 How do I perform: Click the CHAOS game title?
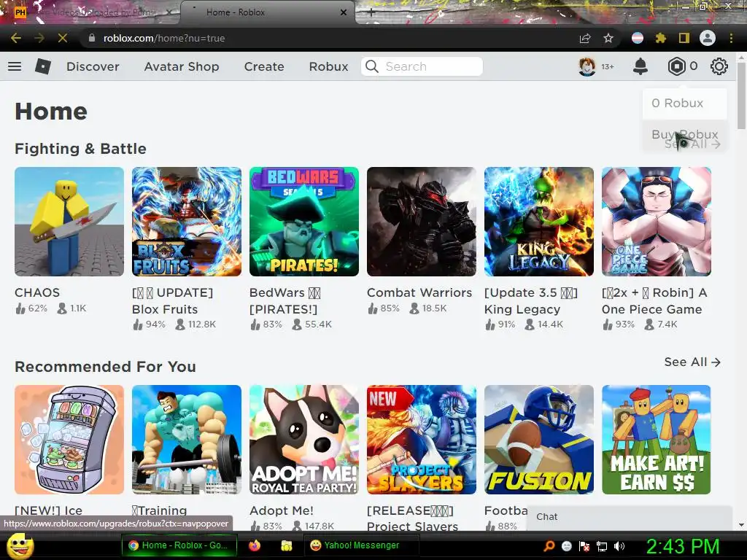[x=37, y=292]
